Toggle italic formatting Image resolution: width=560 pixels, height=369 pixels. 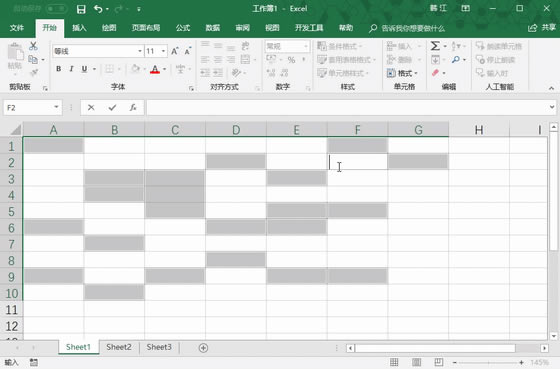click(71, 69)
